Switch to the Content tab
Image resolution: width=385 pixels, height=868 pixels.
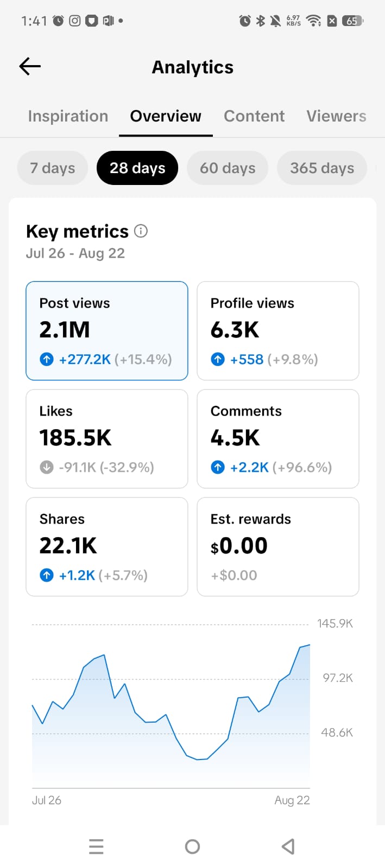coord(254,116)
